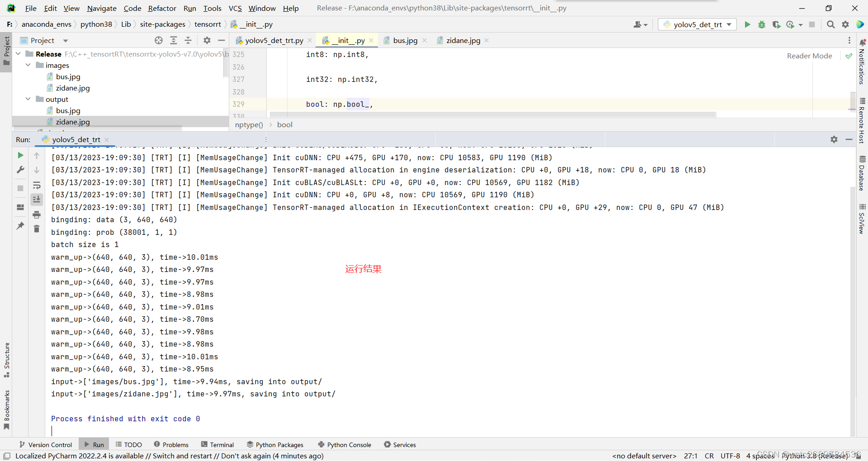This screenshot has width=868, height=462.
Task: Stop process icon in Run panel
Action: coord(20,188)
